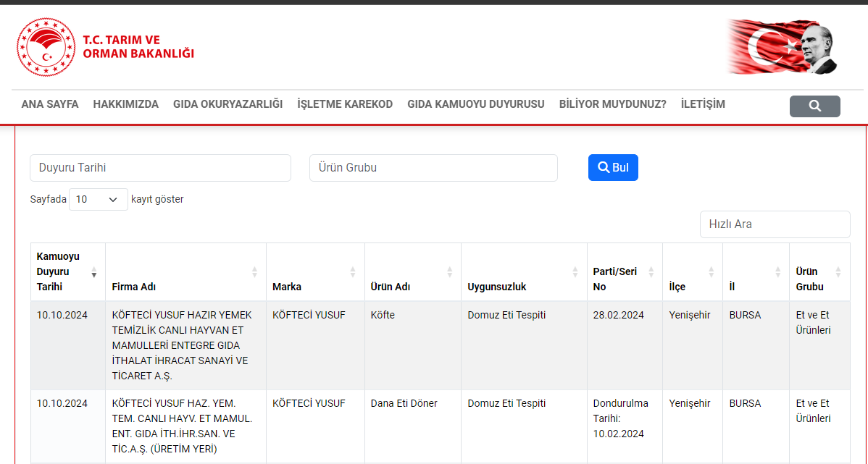The height and width of the screenshot is (464, 868).
Task: Focus the Duyuru Tarihi input field
Action: [160, 167]
